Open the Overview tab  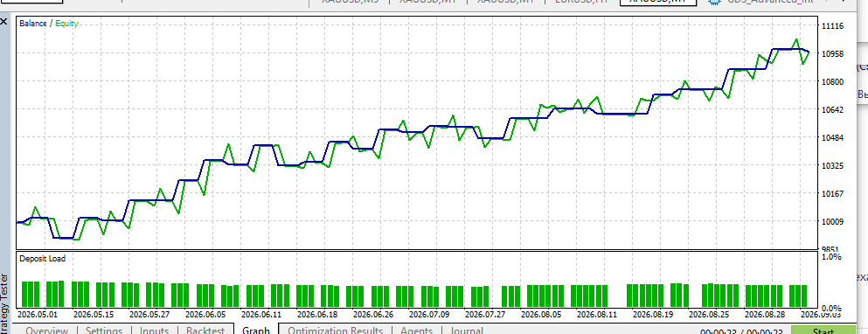46,331
